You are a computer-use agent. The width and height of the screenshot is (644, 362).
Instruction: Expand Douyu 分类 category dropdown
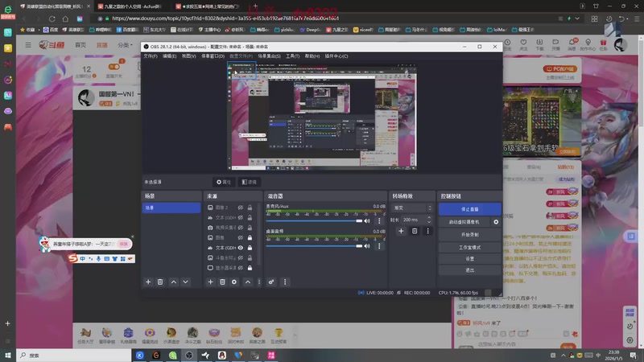point(125,45)
